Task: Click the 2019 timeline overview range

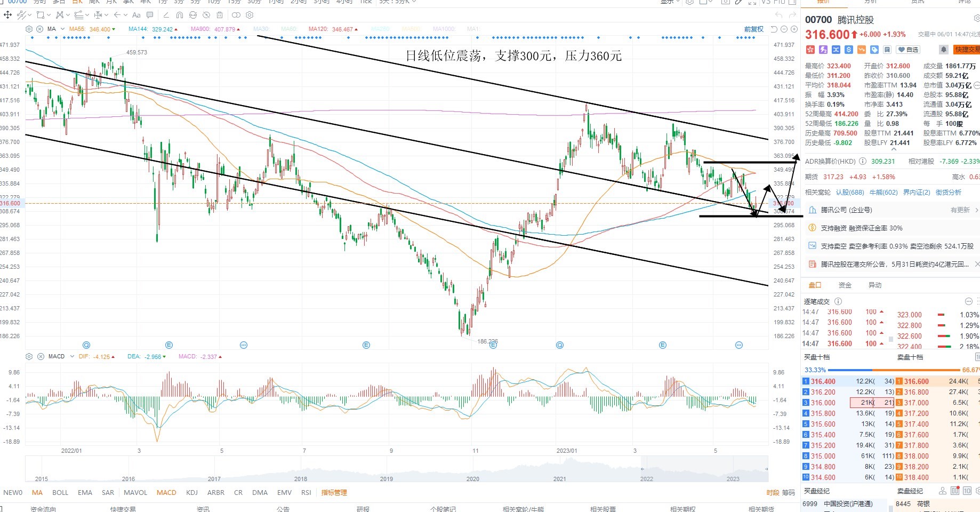Action: point(387,478)
